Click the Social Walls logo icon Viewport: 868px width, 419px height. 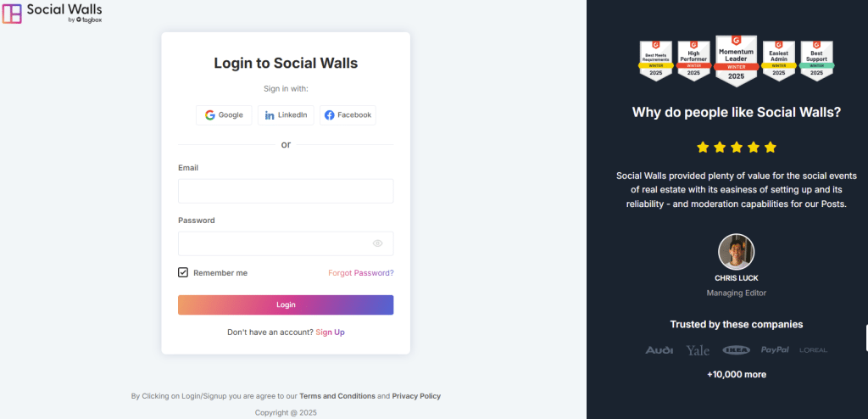pos(12,14)
